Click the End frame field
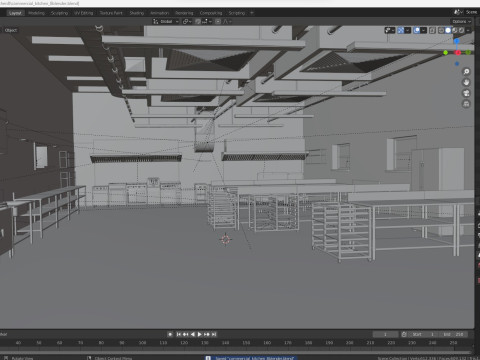Viewport: 480px width, 360px height. coord(453,334)
